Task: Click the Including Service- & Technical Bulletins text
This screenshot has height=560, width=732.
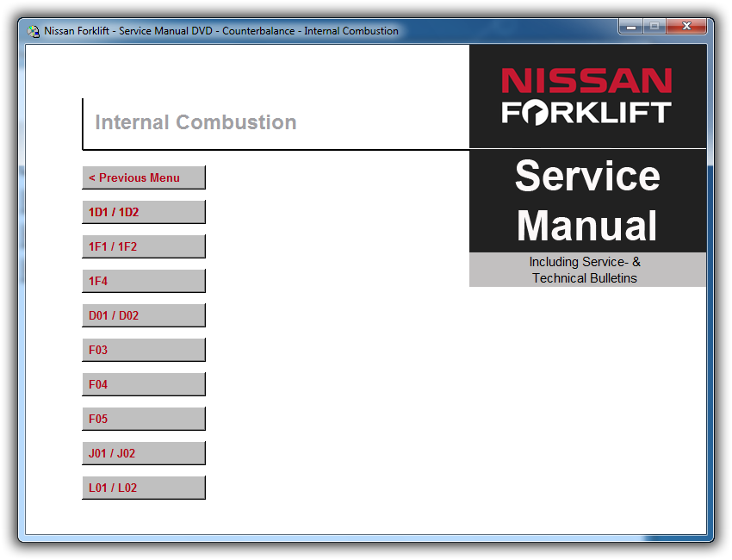Action: coord(585,270)
